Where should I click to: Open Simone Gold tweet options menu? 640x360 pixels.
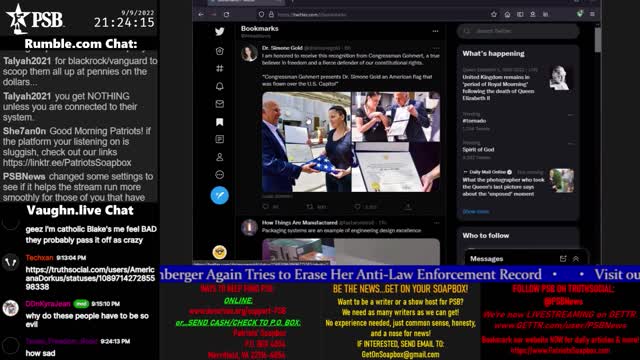436,48
